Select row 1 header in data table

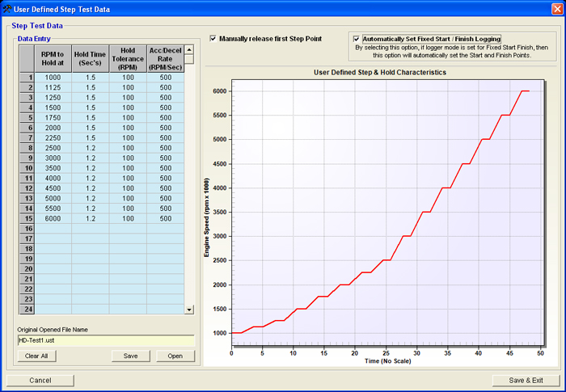point(26,78)
